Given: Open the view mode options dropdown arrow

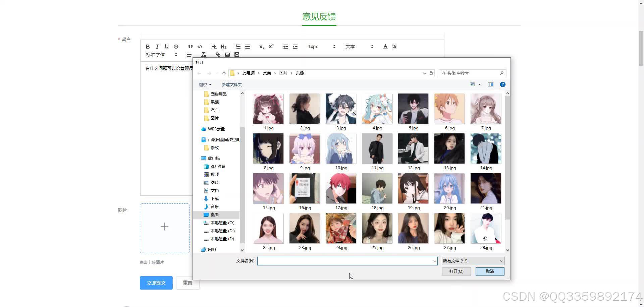Looking at the screenshot, I should [479, 84].
